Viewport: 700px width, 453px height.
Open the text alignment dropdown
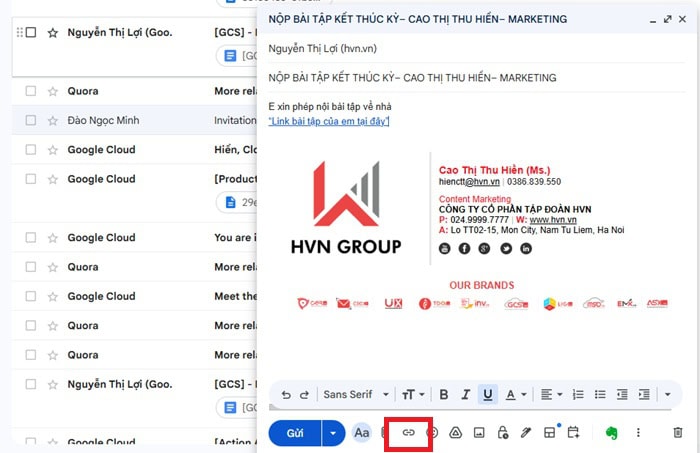(x=552, y=395)
